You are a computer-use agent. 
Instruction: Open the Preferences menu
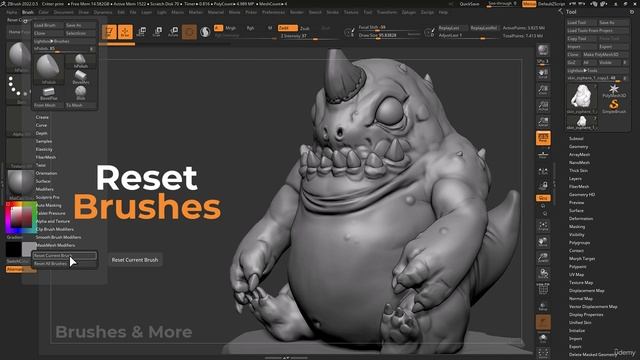click(x=273, y=12)
